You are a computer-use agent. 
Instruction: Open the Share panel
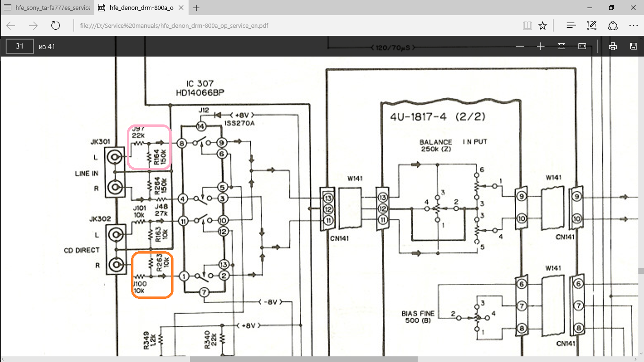[613, 25]
